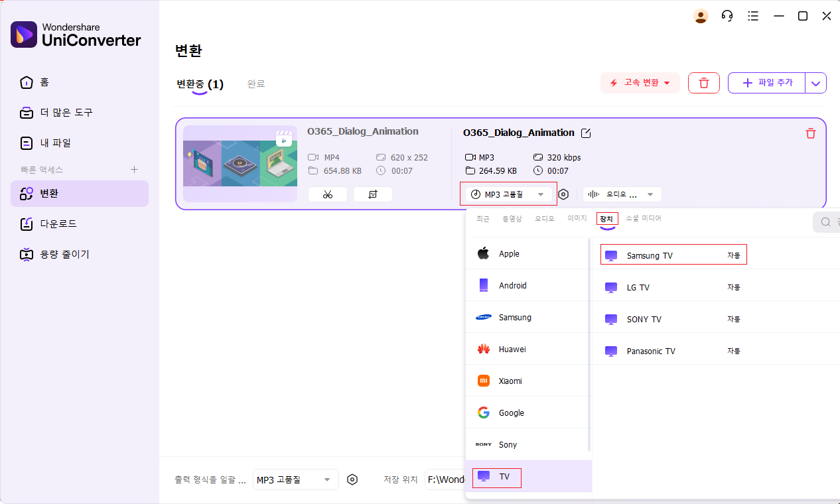Viewport: 840px width, 504px height.
Task: Open bottom output settings gear icon
Action: pyautogui.click(x=352, y=479)
